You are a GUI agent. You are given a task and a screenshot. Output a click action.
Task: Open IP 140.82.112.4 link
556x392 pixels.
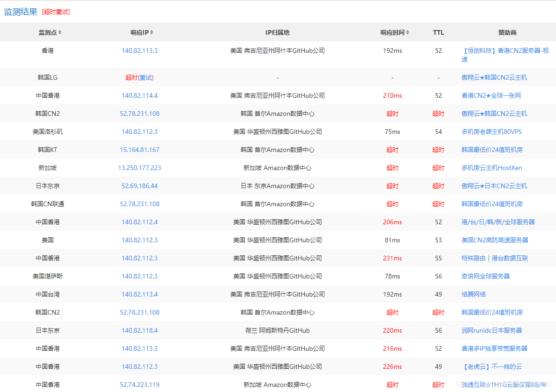pos(140,222)
